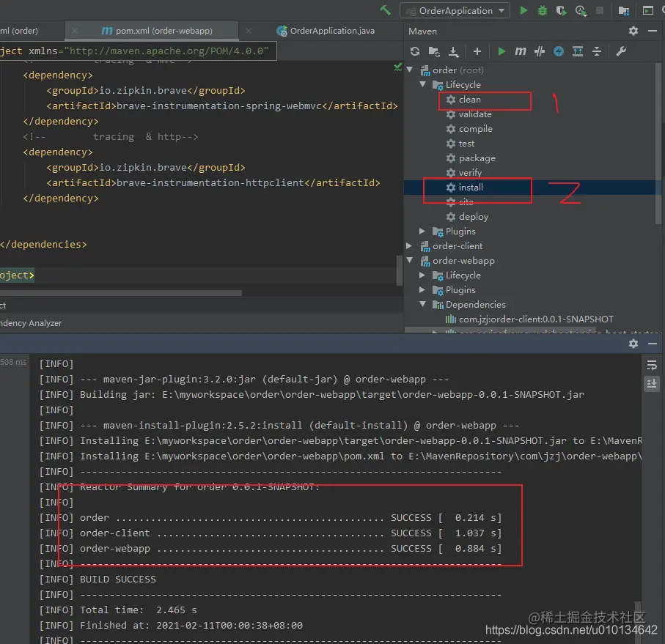The width and height of the screenshot is (665, 644).
Task: Open Project Structure icon in top toolbar
Action: [623, 10]
